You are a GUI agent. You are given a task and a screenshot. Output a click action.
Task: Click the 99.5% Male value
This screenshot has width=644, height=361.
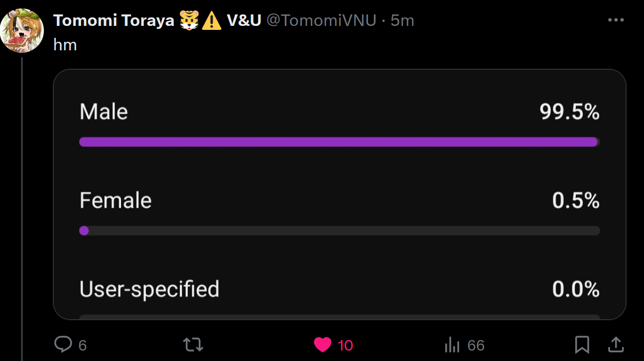tap(569, 112)
